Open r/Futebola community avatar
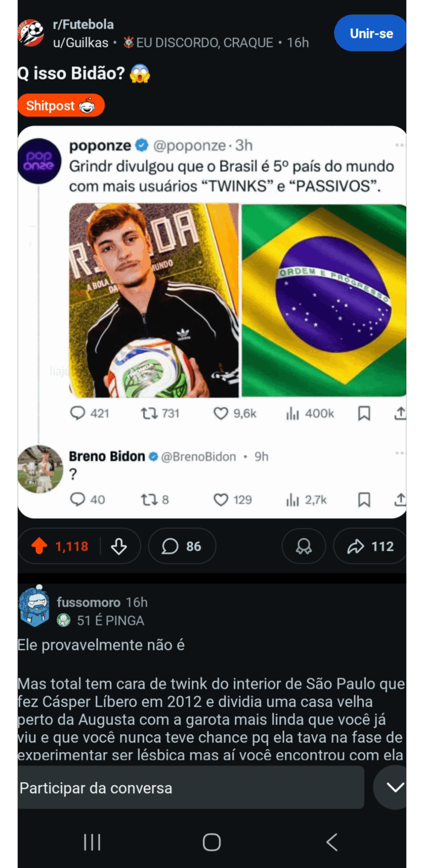 [31, 33]
